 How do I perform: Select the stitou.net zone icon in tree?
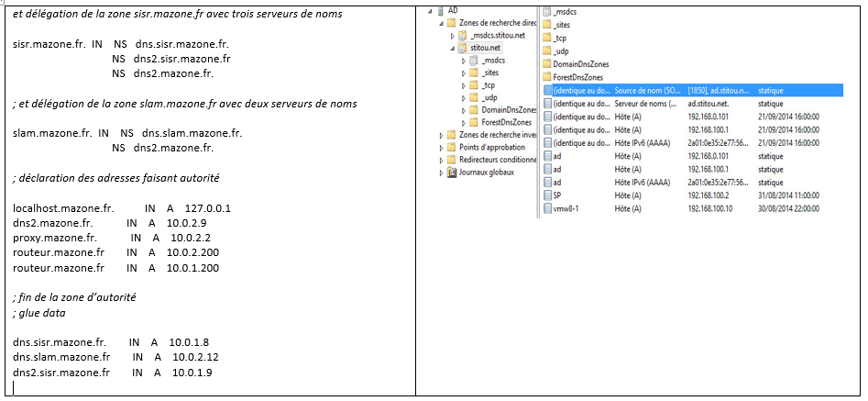pyautogui.click(x=461, y=48)
